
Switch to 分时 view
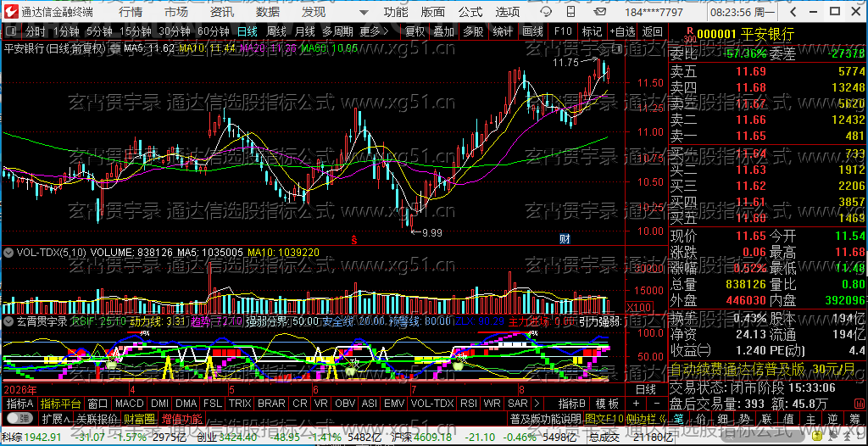[36, 31]
